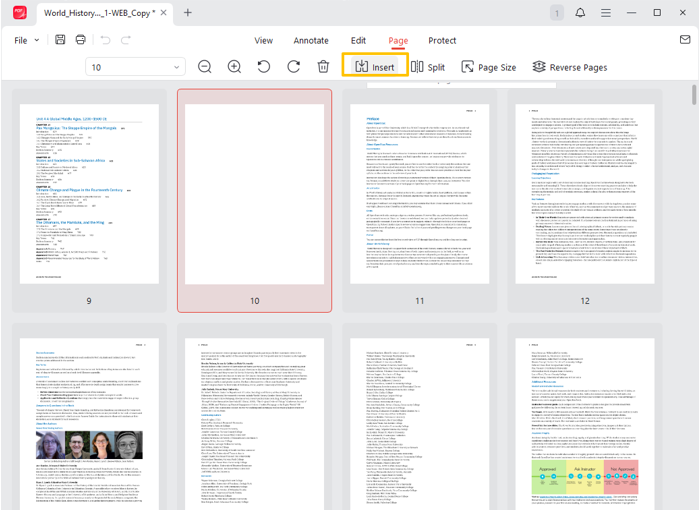Image resolution: width=700 pixels, height=510 pixels.
Task: Zoom out page thumbnails
Action: click(x=204, y=67)
